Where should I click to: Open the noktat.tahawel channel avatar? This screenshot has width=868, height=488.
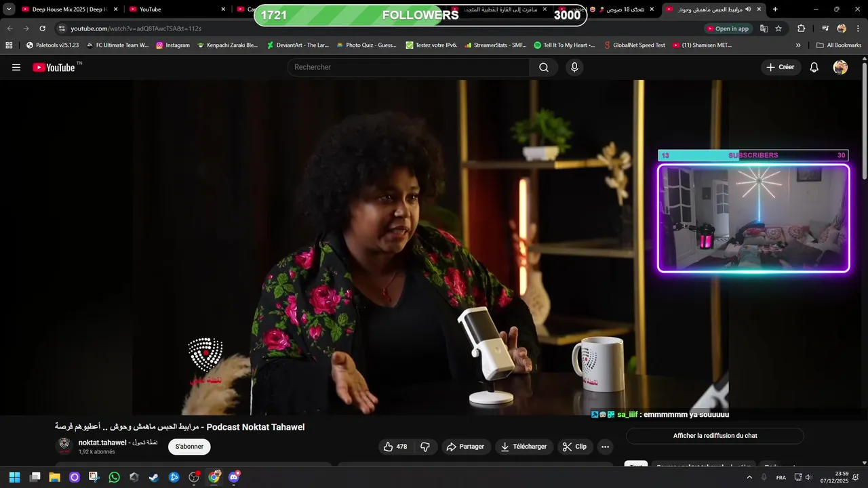[x=64, y=446]
